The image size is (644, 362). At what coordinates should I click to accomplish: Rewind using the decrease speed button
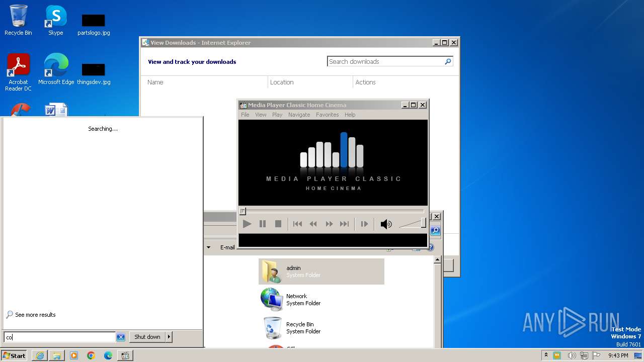pyautogui.click(x=313, y=224)
